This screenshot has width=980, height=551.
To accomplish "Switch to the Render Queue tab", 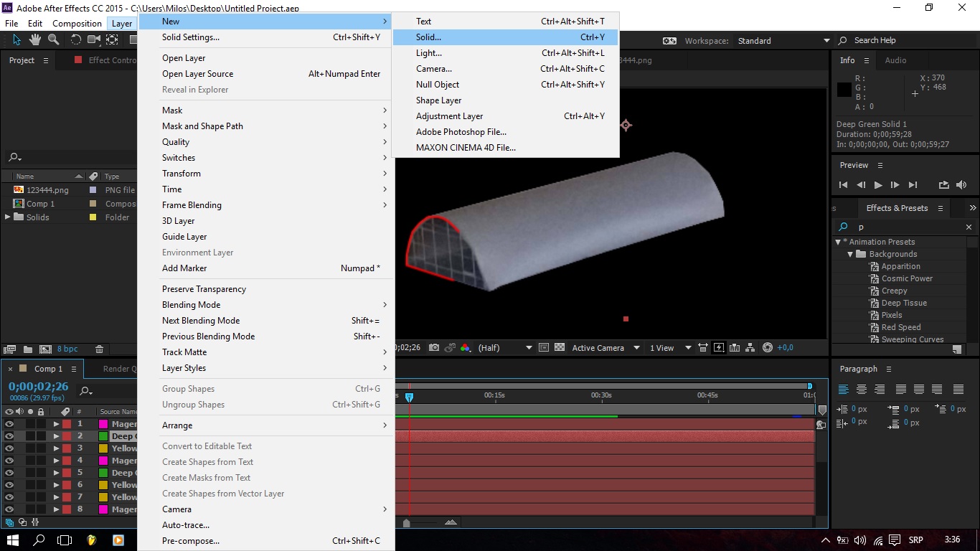I will [120, 369].
